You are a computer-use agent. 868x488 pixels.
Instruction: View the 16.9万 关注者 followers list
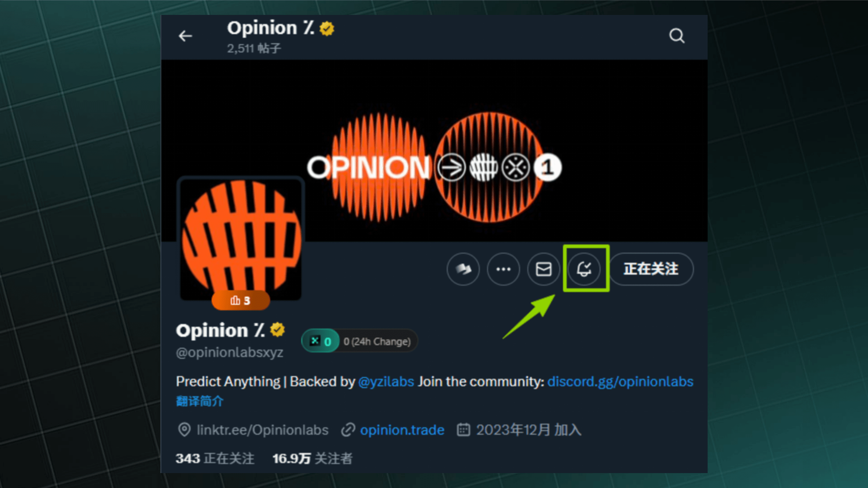click(312, 459)
